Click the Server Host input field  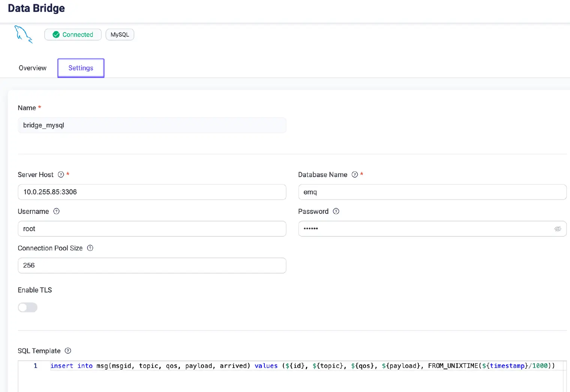click(x=152, y=192)
